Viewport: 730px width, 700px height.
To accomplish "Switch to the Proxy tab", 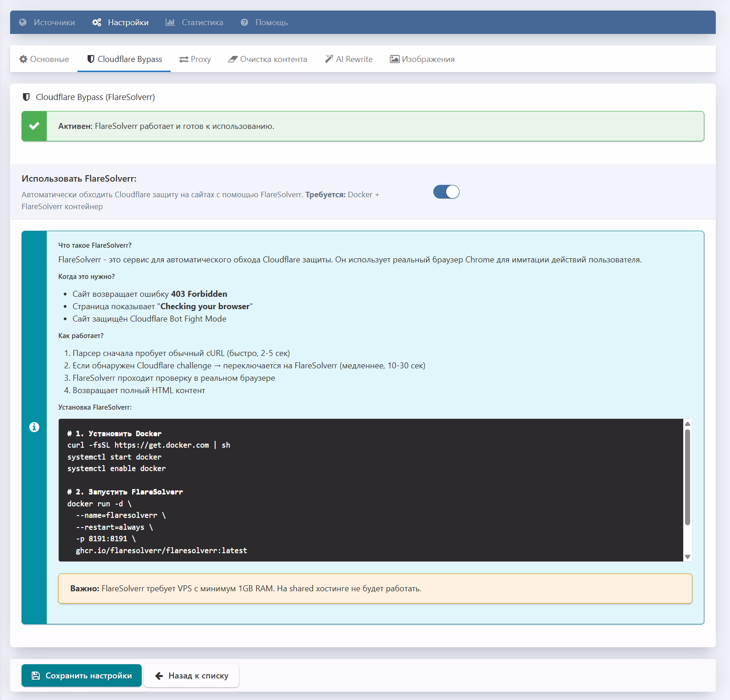I will click(x=195, y=59).
